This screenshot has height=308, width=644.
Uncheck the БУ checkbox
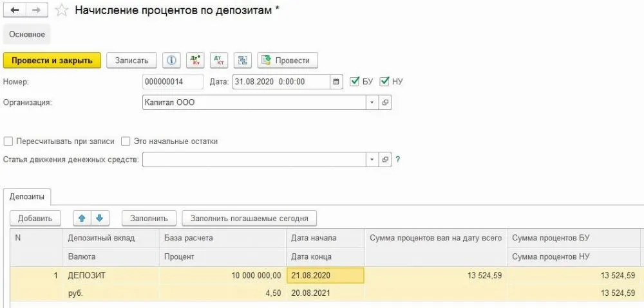tap(354, 82)
